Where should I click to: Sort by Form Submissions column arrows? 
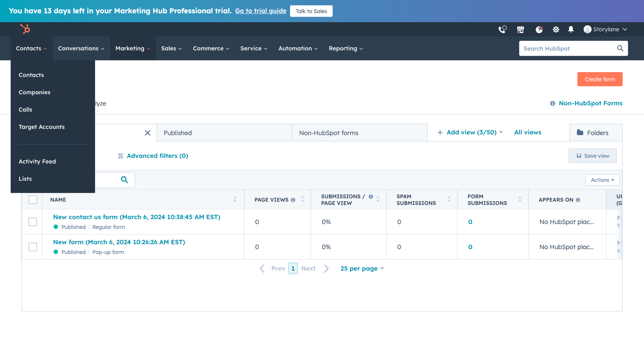coord(520,199)
